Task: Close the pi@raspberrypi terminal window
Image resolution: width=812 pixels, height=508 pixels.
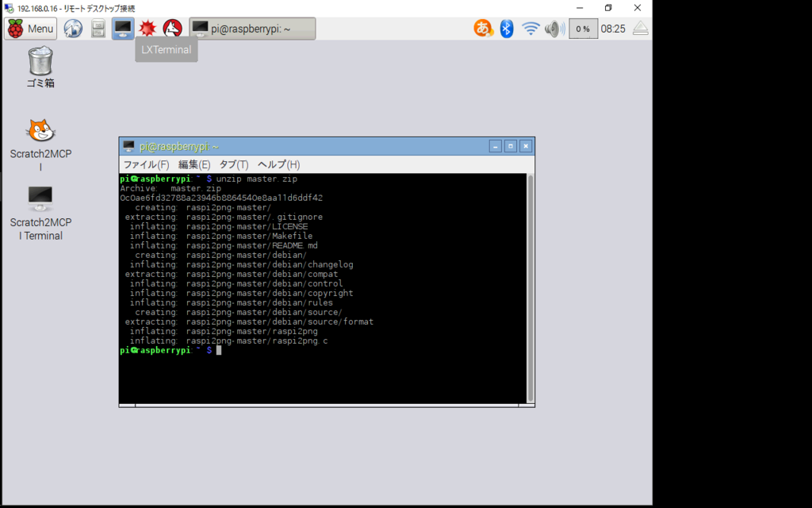Action: pos(526,146)
